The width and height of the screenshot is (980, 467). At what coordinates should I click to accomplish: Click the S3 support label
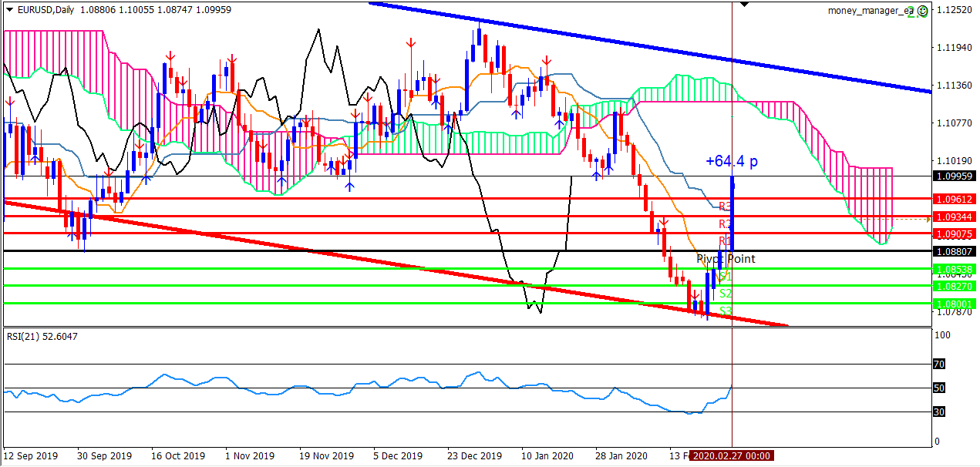pyautogui.click(x=725, y=311)
